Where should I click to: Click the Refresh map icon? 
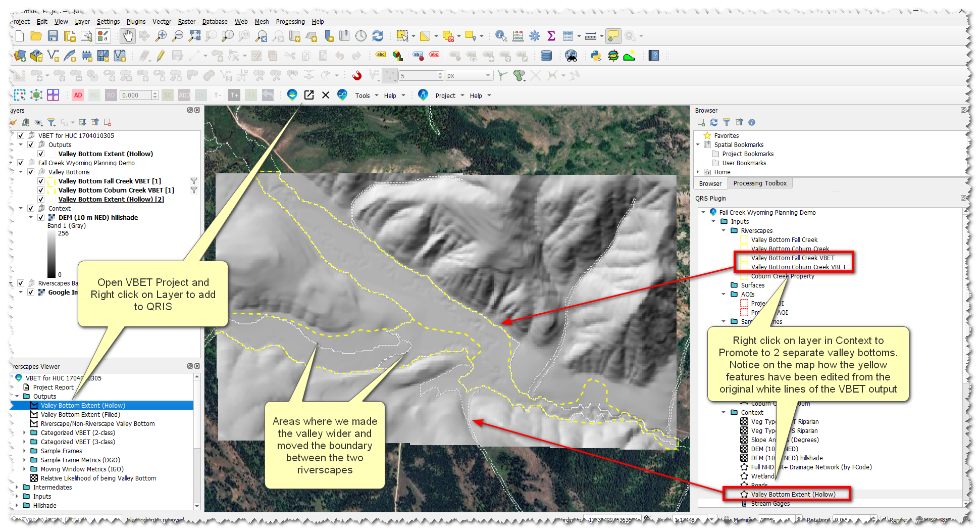[x=378, y=36]
